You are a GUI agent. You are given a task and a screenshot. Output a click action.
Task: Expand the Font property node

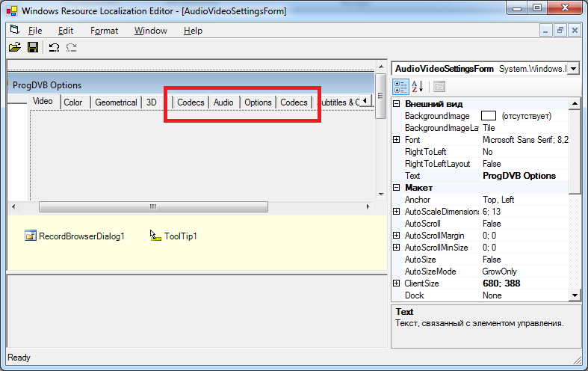[397, 140]
